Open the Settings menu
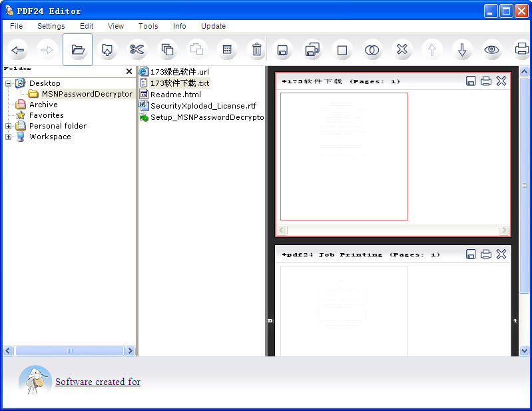The height and width of the screenshot is (411, 532). click(x=51, y=26)
